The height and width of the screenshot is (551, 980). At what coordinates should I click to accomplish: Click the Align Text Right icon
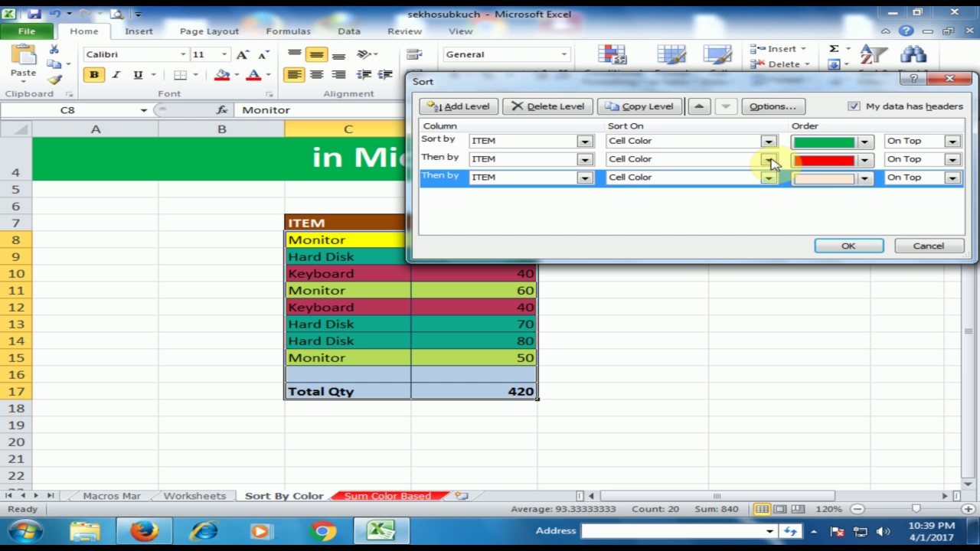pos(338,75)
